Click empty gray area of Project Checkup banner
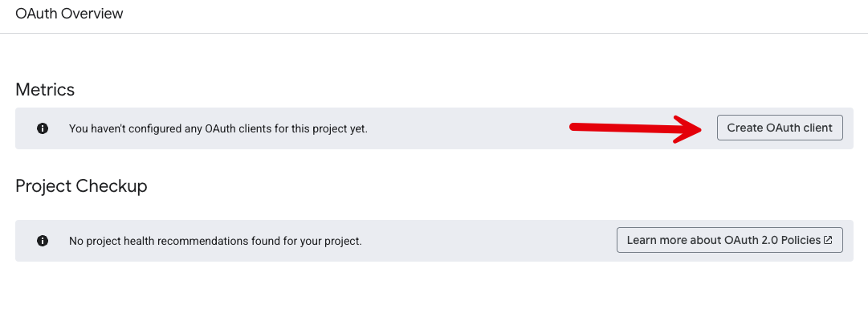The width and height of the screenshot is (868, 313). pyautogui.click(x=487, y=241)
